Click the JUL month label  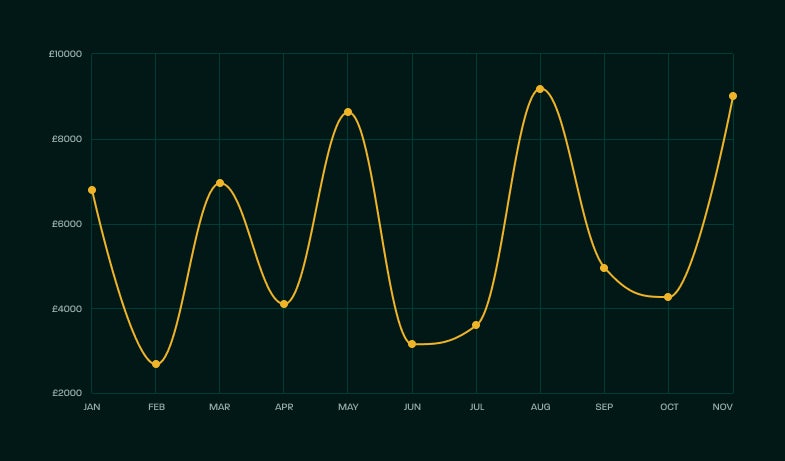pyautogui.click(x=477, y=407)
